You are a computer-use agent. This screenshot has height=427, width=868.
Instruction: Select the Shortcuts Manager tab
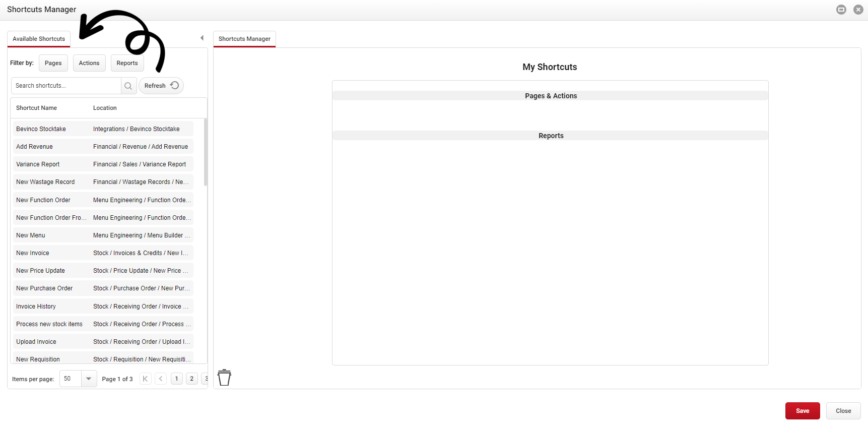point(244,39)
